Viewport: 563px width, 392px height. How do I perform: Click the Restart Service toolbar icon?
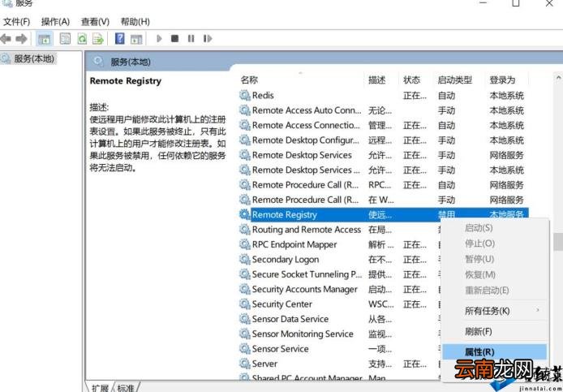208,38
